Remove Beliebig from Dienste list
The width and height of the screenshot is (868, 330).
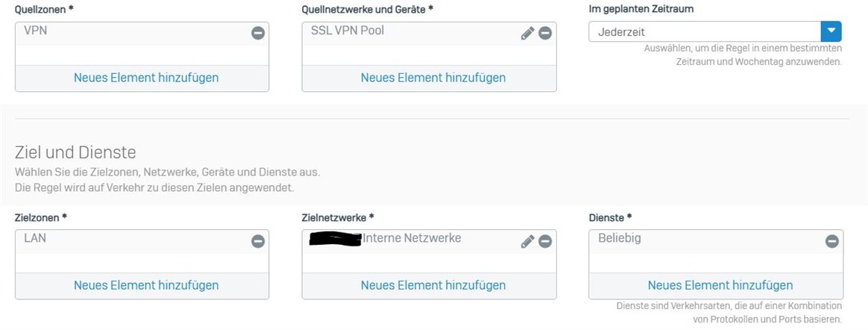click(832, 241)
